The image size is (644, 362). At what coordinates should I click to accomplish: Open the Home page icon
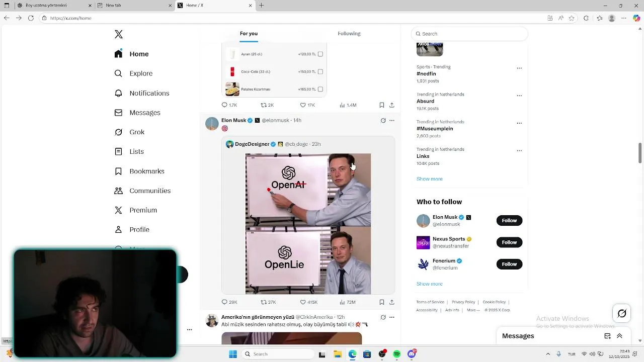point(118,54)
